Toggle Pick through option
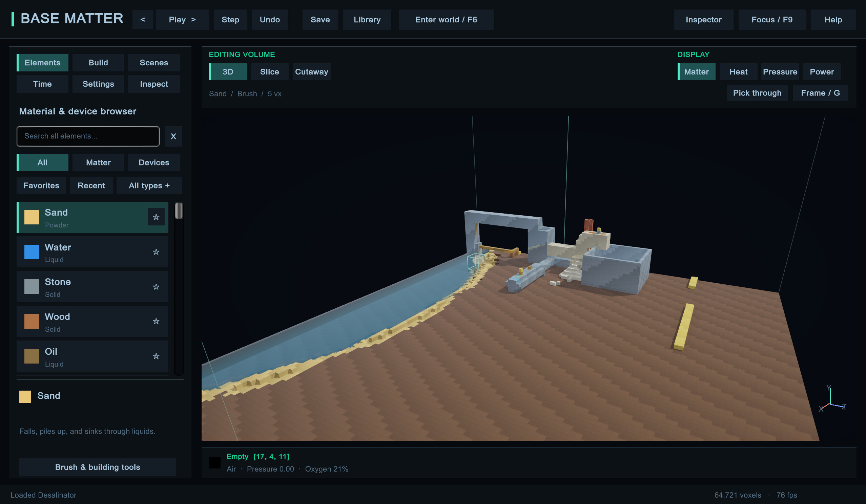Viewport: 866px width, 504px height. pos(757,93)
